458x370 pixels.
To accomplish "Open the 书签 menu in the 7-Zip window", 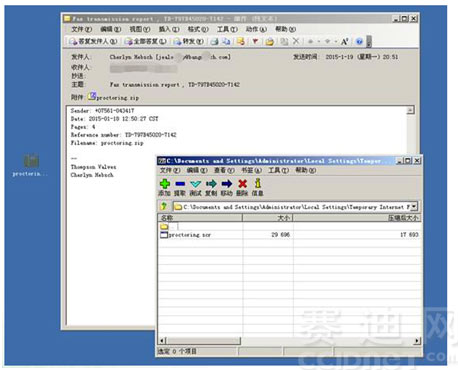I will (251, 170).
